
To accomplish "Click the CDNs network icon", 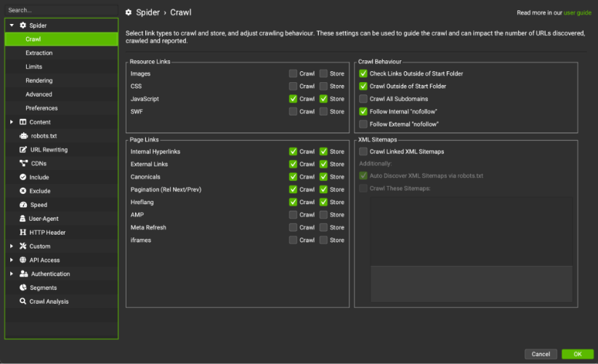I will (23, 163).
